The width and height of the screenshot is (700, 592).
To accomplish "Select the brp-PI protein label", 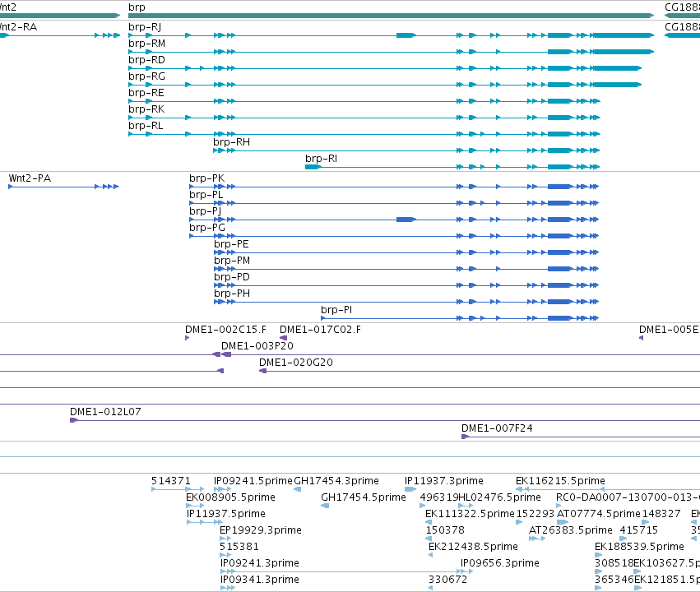I will tap(336, 310).
